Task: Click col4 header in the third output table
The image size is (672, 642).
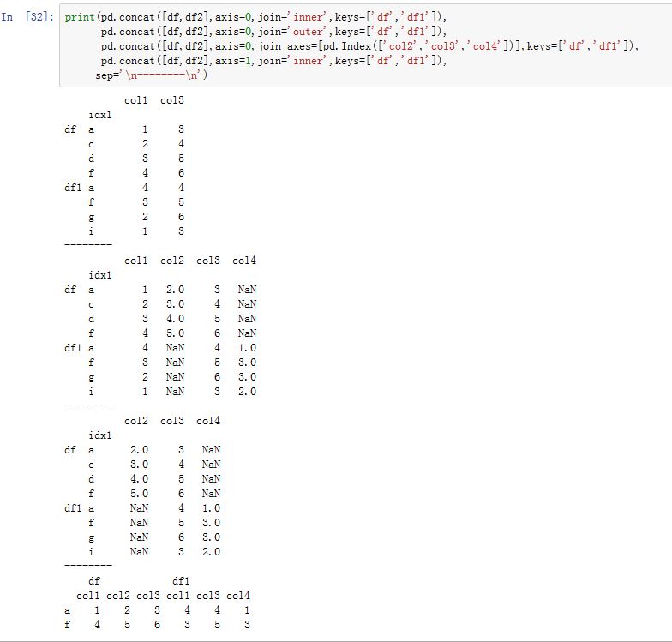Action: click(x=207, y=421)
